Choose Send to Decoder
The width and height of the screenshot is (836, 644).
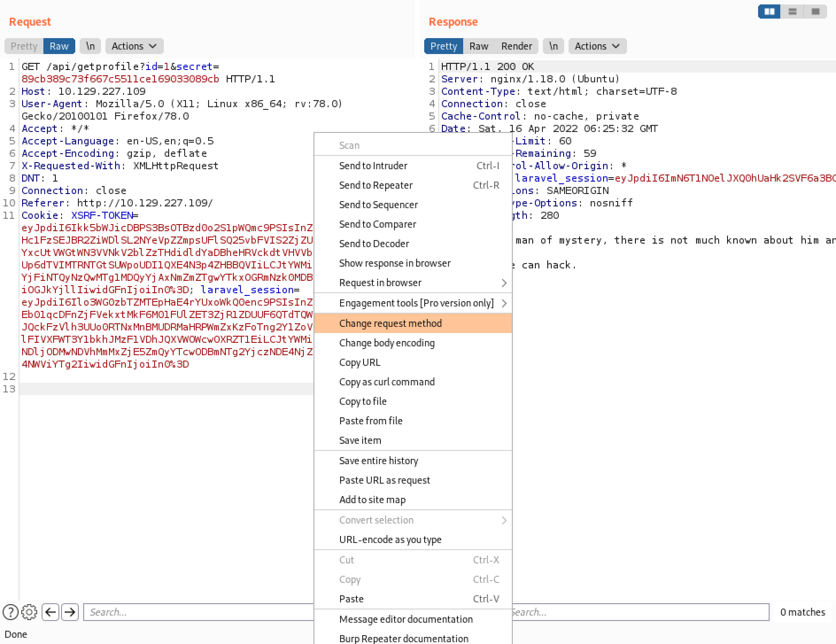(413, 244)
